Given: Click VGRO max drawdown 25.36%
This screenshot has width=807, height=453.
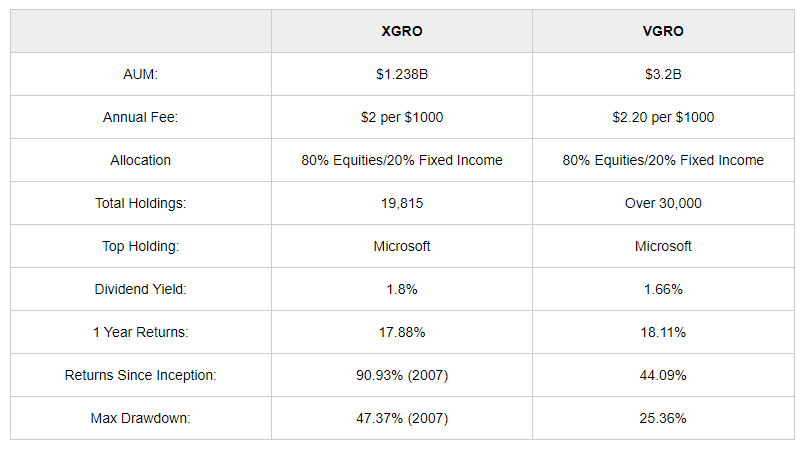Looking at the screenshot, I should click(x=663, y=418).
